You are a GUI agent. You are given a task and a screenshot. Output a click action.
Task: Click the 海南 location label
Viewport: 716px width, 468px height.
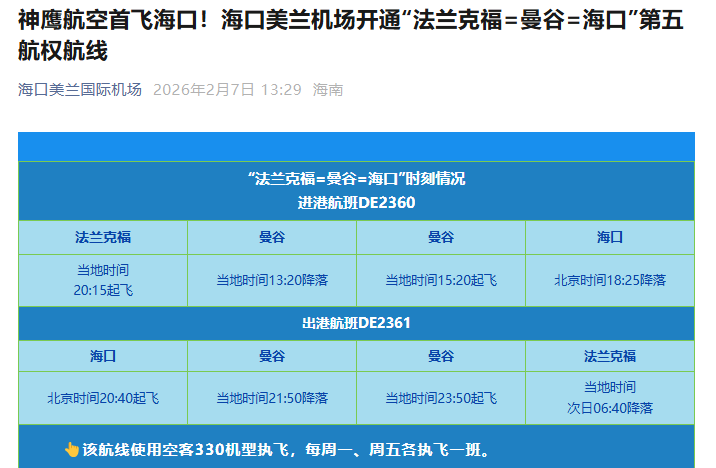pyautogui.click(x=328, y=90)
